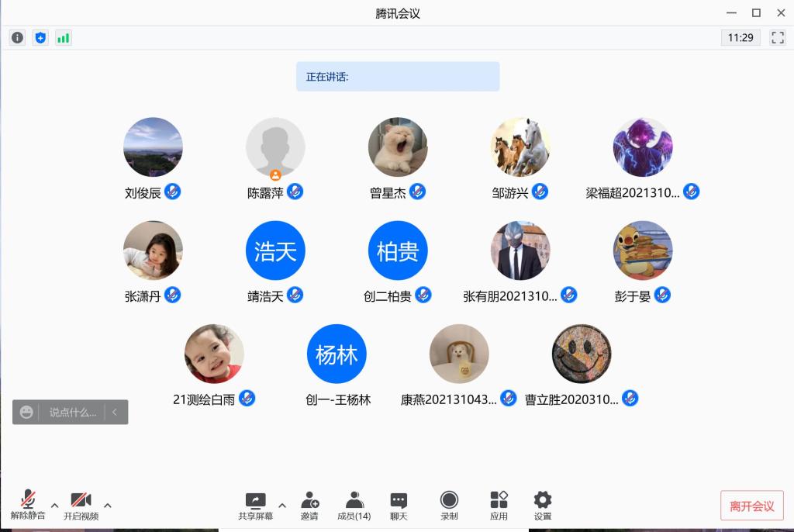Click the emoji face in chat bar
The image size is (794, 532).
(26, 413)
